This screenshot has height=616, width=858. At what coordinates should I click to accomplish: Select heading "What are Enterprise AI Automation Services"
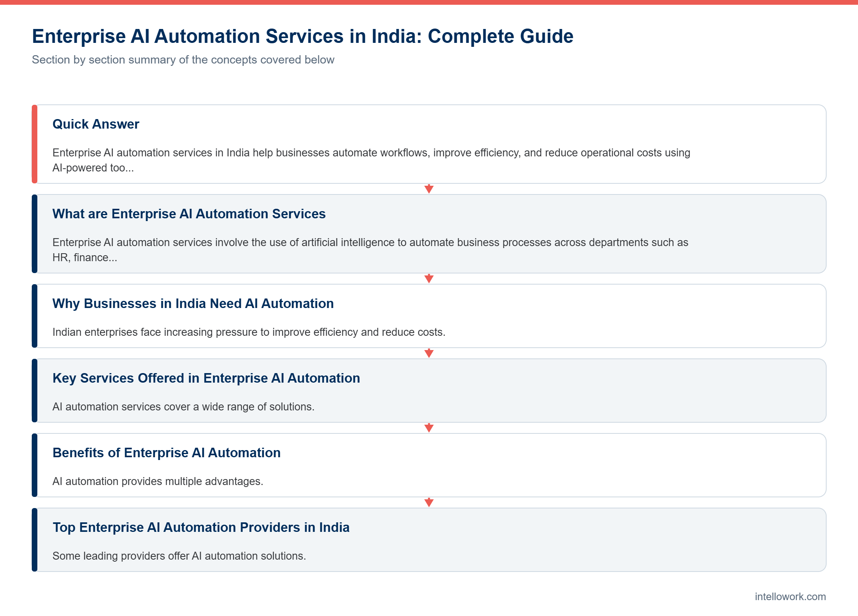coord(189,214)
